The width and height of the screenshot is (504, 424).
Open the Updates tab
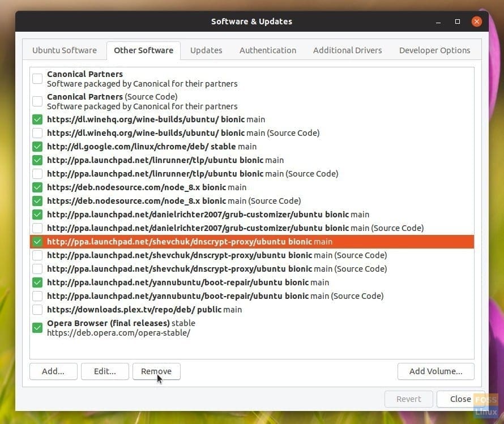206,50
